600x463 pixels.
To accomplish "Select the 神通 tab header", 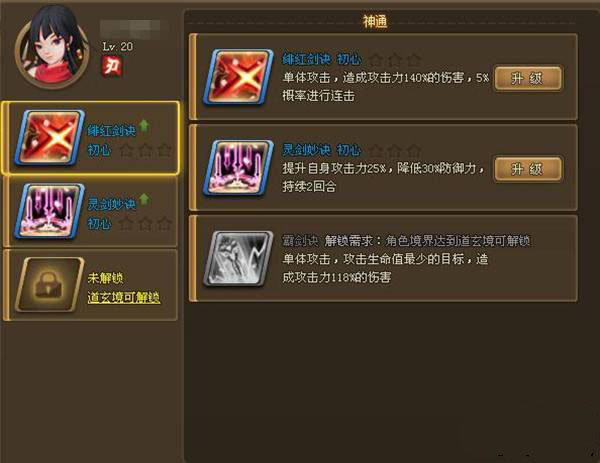I will tap(375, 21).
